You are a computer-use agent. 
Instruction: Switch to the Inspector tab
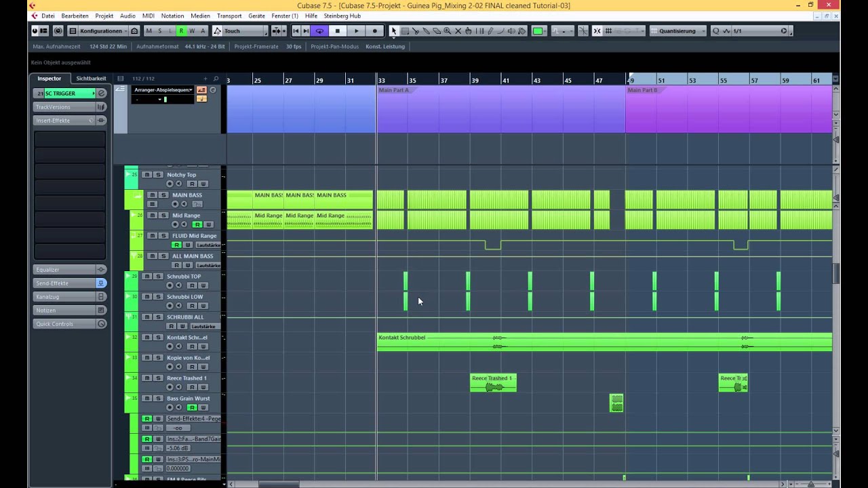point(49,79)
